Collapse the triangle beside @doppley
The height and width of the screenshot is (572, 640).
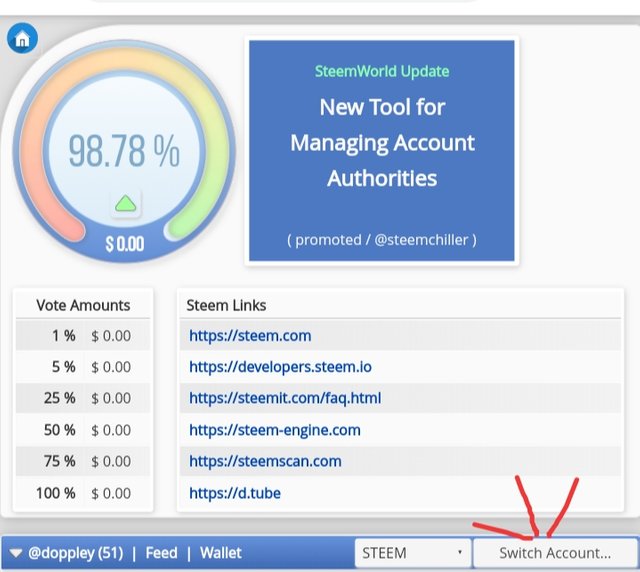click(16, 553)
